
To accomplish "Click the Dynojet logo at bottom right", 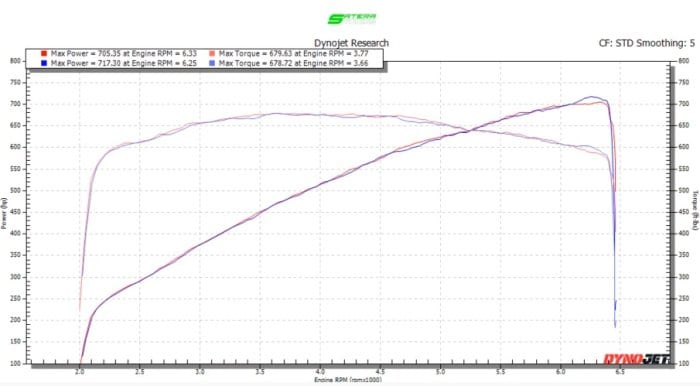I will (637, 359).
